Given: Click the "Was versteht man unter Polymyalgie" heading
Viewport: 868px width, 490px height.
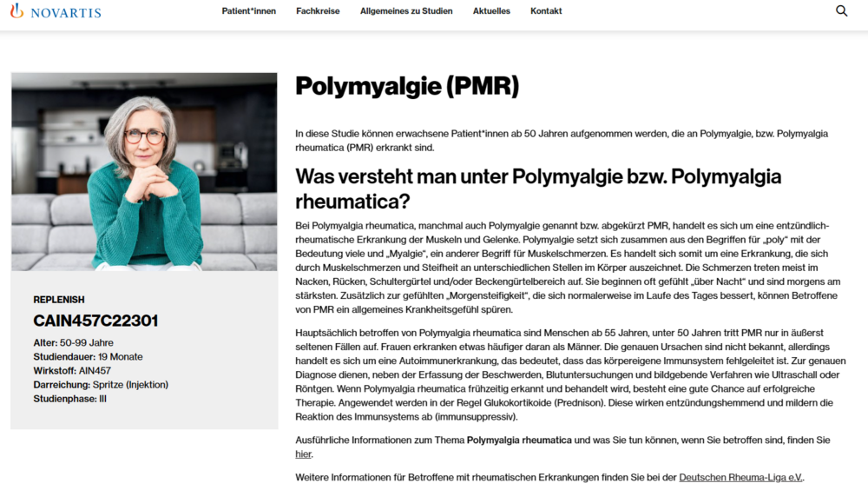Looking at the screenshot, I should (538, 189).
